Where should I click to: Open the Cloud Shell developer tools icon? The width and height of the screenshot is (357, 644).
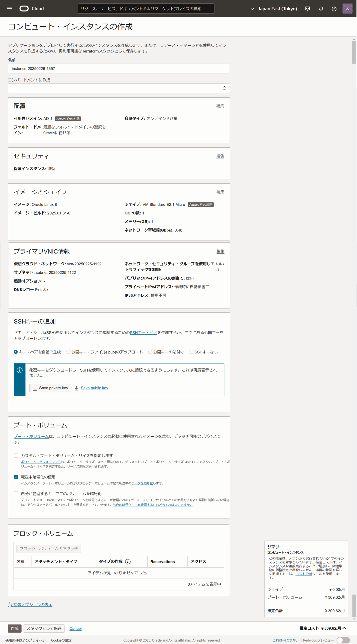pyautogui.click(x=307, y=9)
